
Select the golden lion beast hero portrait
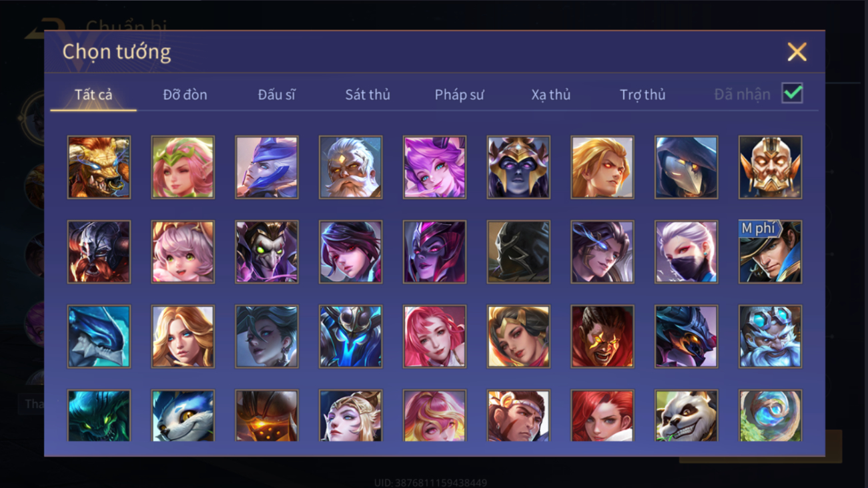(x=99, y=168)
